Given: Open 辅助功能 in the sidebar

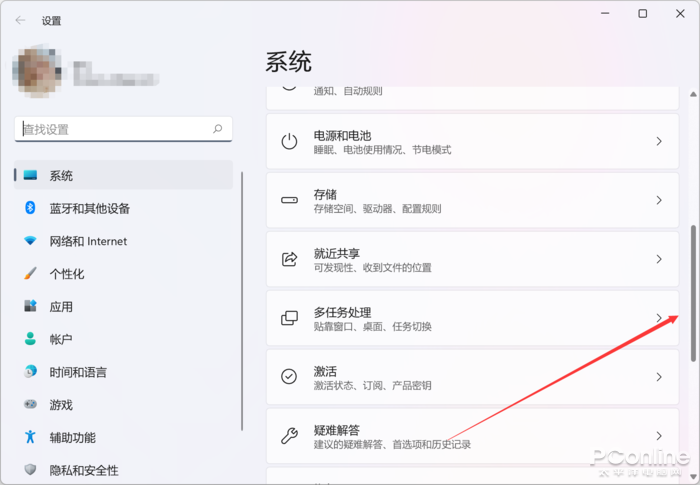Looking at the screenshot, I should (x=123, y=438).
